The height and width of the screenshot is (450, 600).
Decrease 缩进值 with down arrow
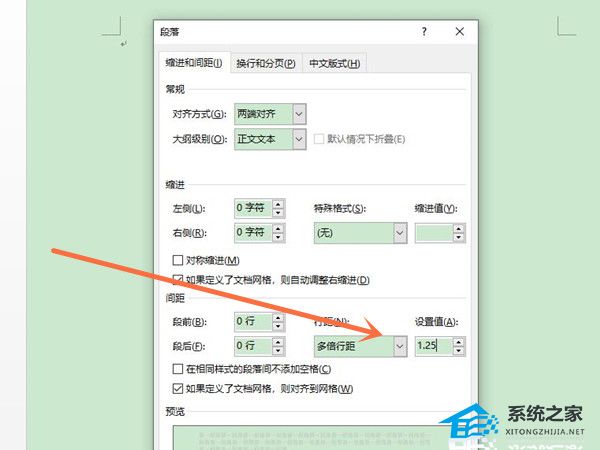pyautogui.click(x=459, y=238)
